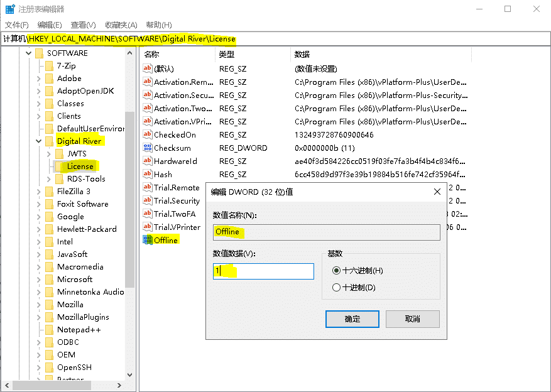Click the CheckedOn string value icon
The image size is (551, 392).
[148, 135]
